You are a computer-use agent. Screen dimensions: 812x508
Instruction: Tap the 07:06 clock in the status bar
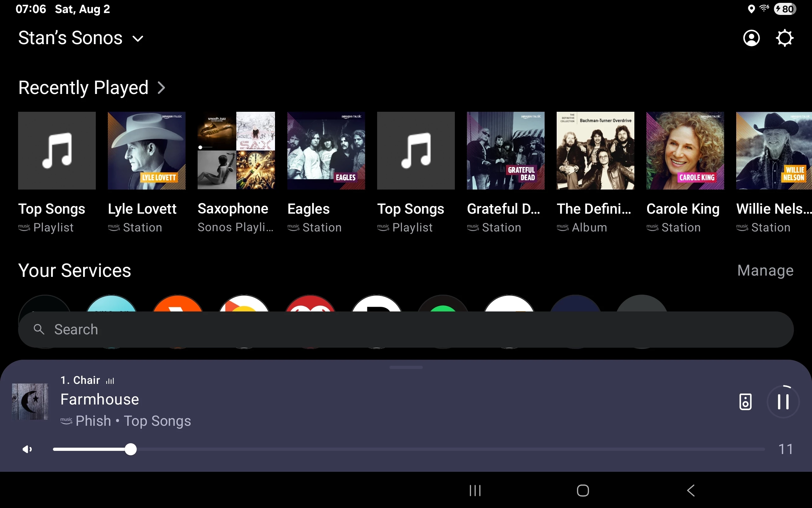(x=31, y=9)
